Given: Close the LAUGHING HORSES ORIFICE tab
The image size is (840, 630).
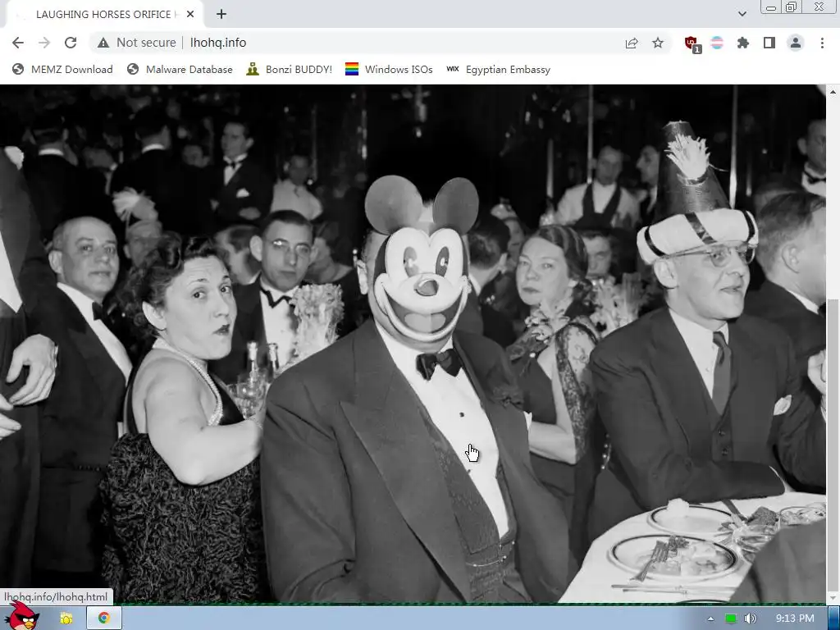Looking at the screenshot, I should [x=190, y=15].
